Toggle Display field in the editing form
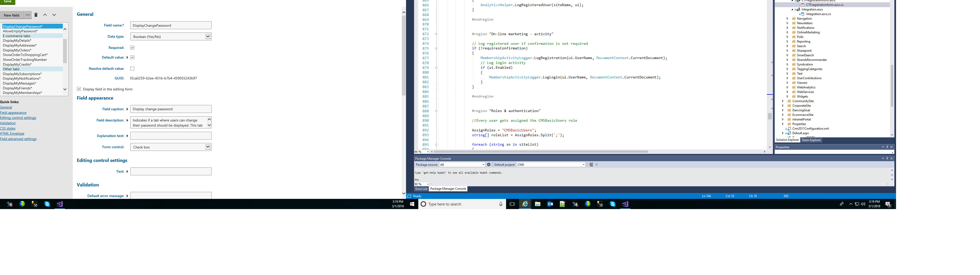Viewport: 980px width, 275px height. coord(79,89)
